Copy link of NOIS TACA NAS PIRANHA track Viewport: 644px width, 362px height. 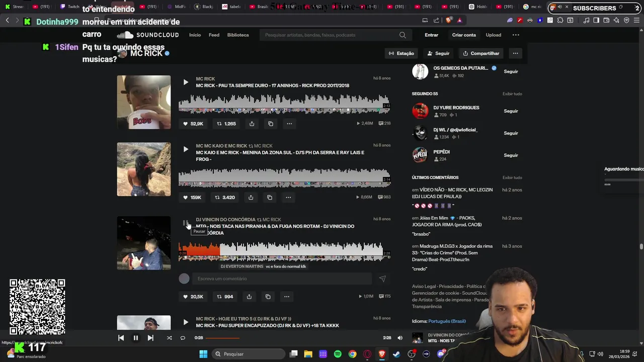tap(268, 297)
